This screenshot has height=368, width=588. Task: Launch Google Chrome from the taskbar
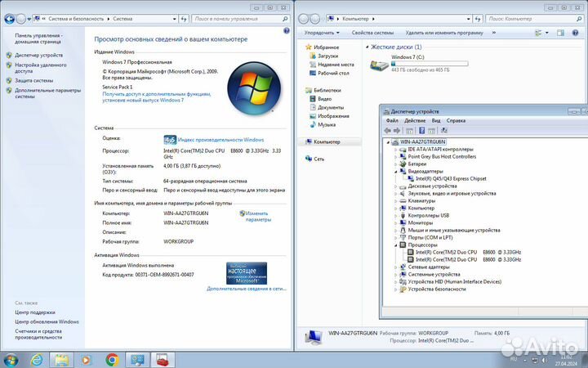pos(112,360)
